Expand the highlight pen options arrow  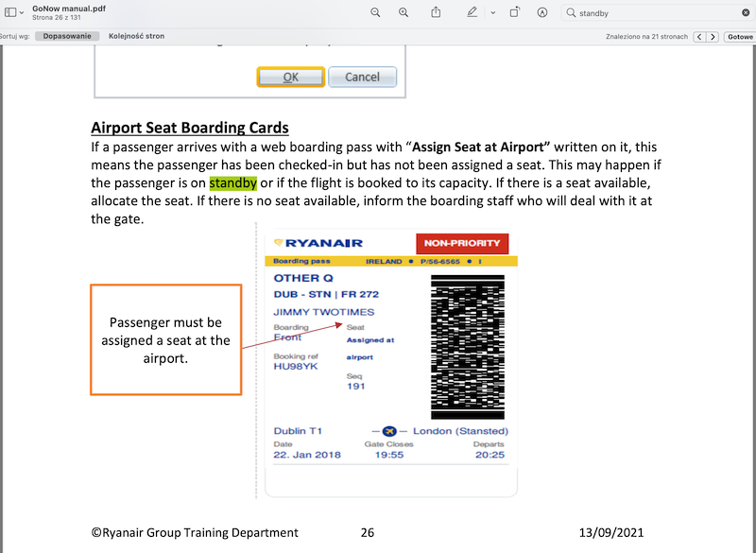pyautogui.click(x=492, y=13)
